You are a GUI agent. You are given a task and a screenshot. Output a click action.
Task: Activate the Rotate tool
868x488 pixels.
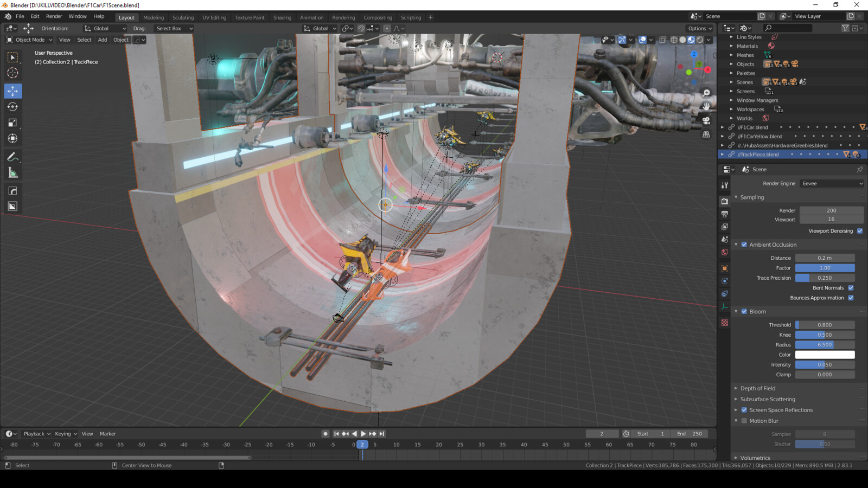point(12,107)
